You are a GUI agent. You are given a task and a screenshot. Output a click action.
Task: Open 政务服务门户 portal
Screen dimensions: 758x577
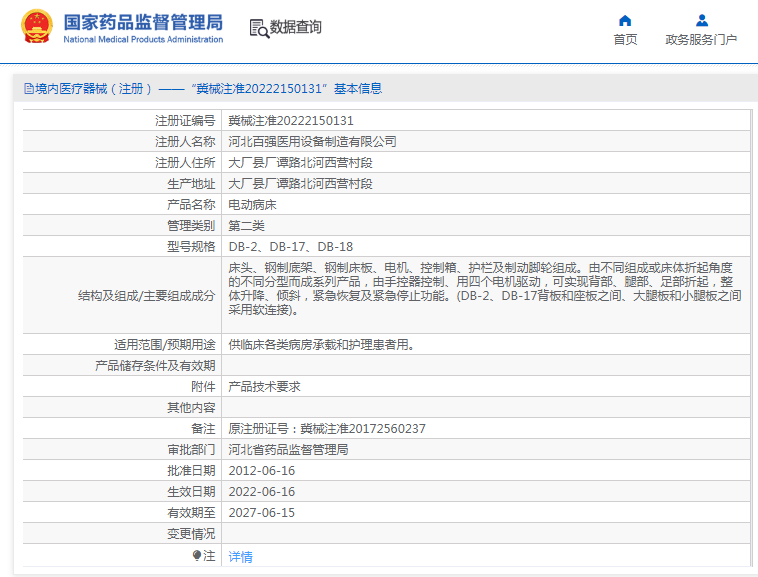click(701, 40)
